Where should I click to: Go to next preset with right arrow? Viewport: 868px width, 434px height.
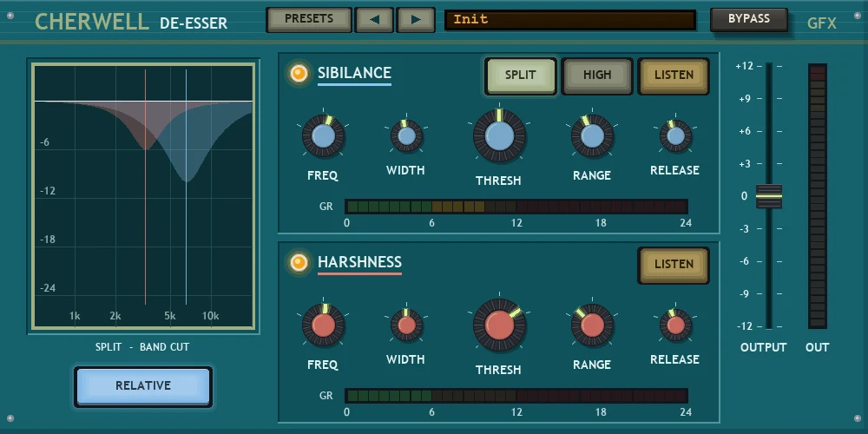(x=416, y=20)
